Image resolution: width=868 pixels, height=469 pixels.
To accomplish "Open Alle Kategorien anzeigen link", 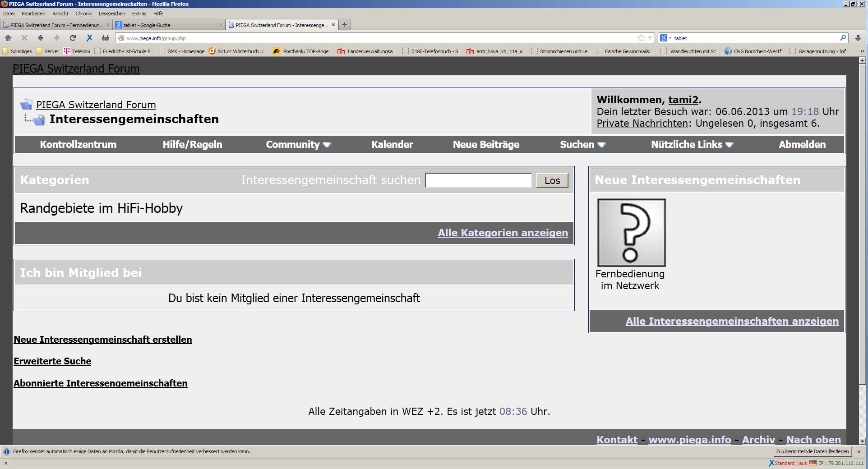I will coord(503,233).
